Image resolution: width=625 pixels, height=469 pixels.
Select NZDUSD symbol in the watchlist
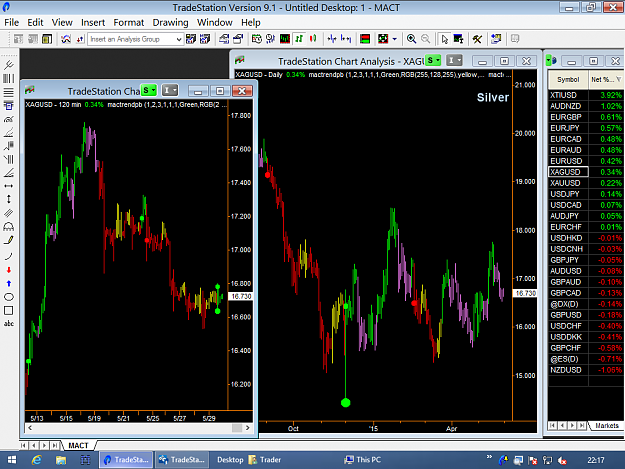click(566, 370)
